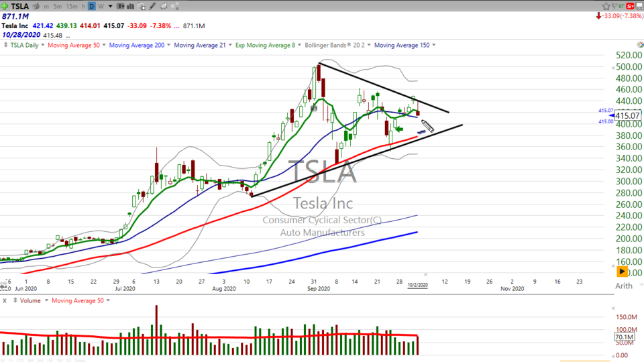This screenshot has height=362, width=644.
Task: Click the notes tag icon
Action: point(164,6)
